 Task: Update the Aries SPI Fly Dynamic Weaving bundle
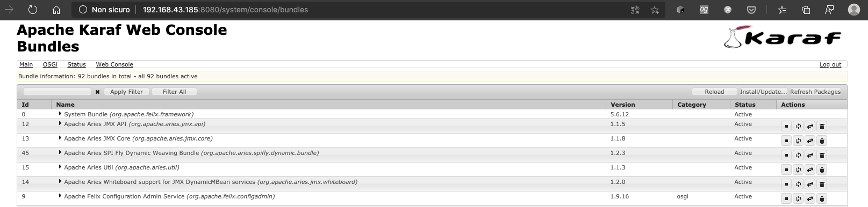coord(810,156)
